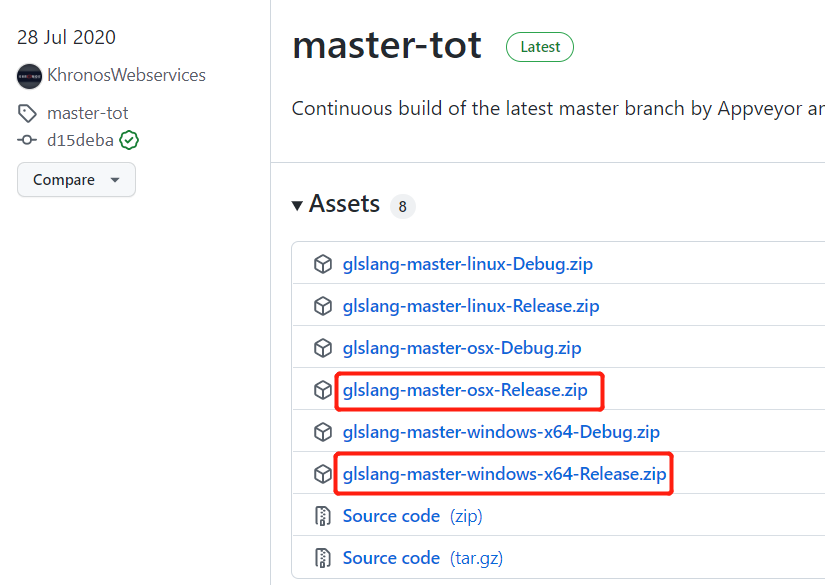Open the master-tot tag link in sidebar

[x=88, y=113]
